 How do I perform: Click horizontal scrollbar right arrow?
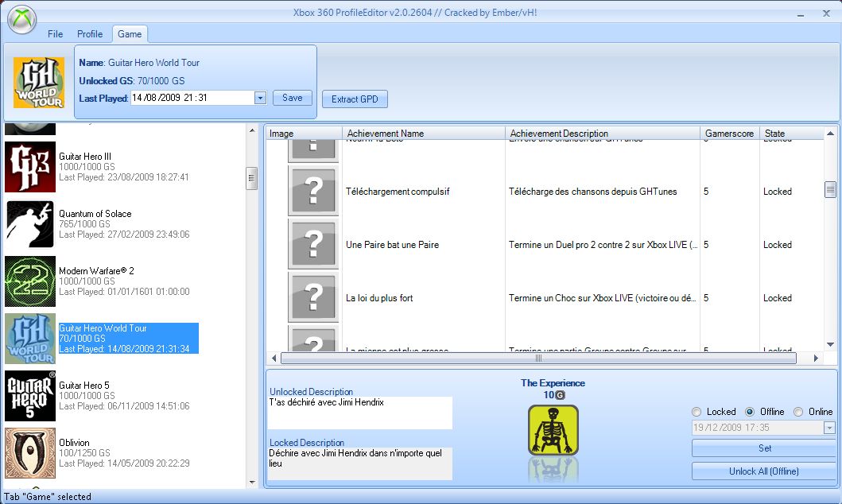(817, 358)
